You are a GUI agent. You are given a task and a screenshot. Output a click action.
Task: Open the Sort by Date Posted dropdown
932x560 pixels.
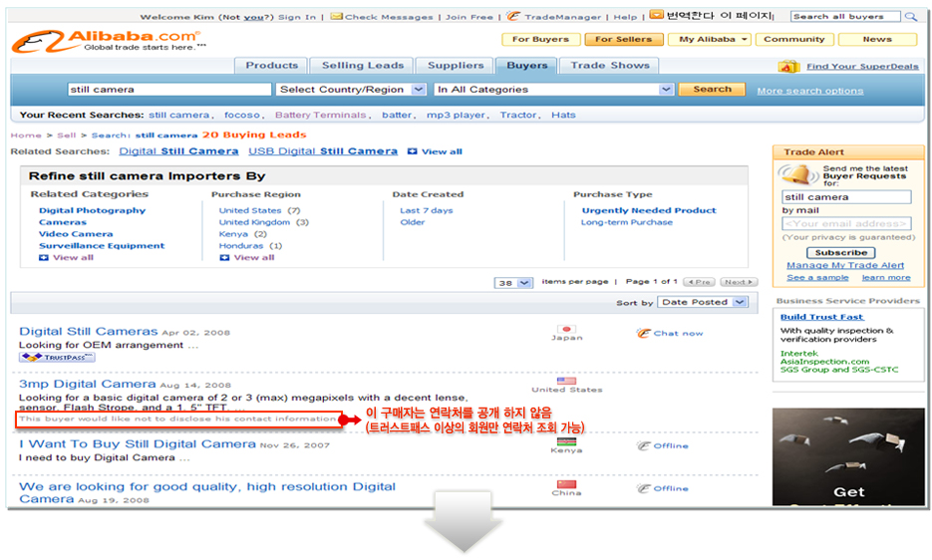(703, 302)
